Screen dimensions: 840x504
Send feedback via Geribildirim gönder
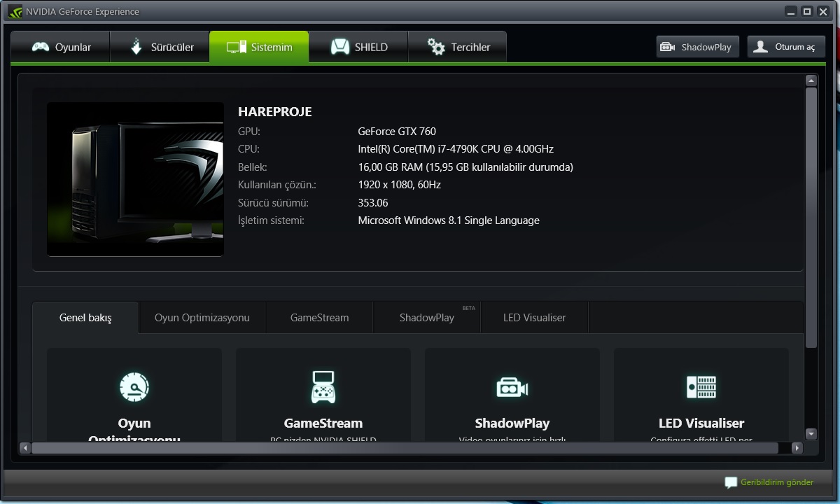coord(769,482)
